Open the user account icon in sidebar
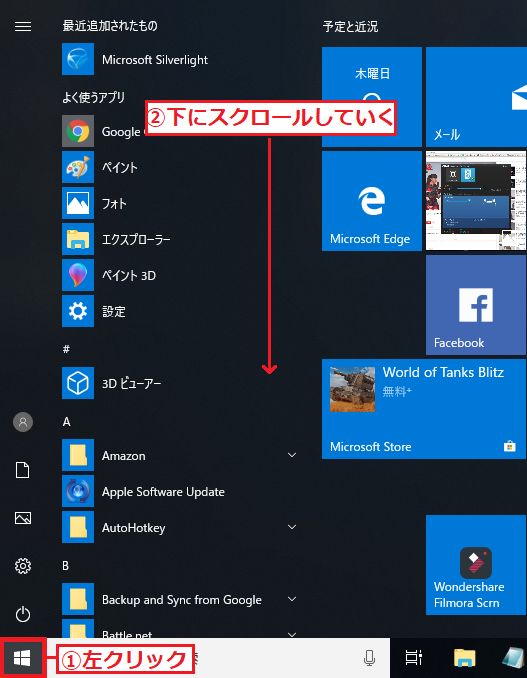The width and height of the screenshot is (527, 678). [x=23, y=422]
